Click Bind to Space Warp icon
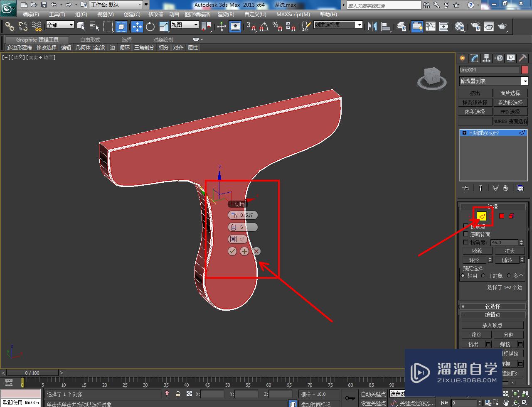Screen dimensions: 532x407 point(37,27)
